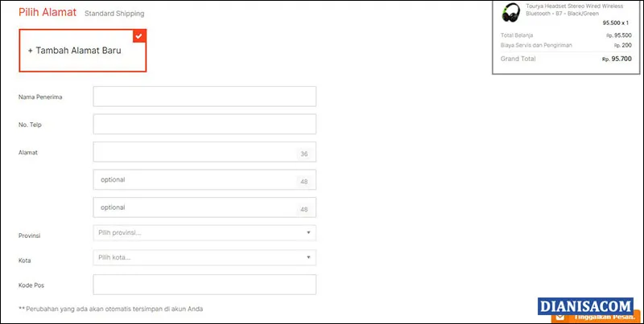Click the second optional address line field

[195, 207]
